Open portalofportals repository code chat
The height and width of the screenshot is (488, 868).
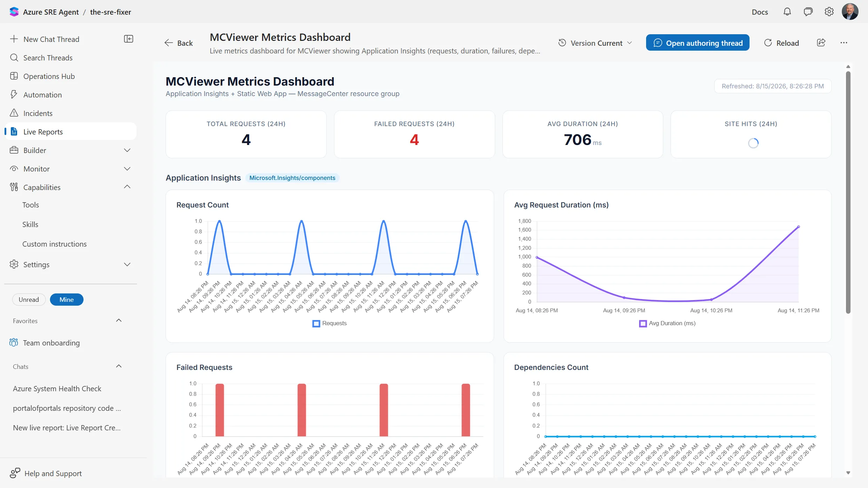pos(67,408)
